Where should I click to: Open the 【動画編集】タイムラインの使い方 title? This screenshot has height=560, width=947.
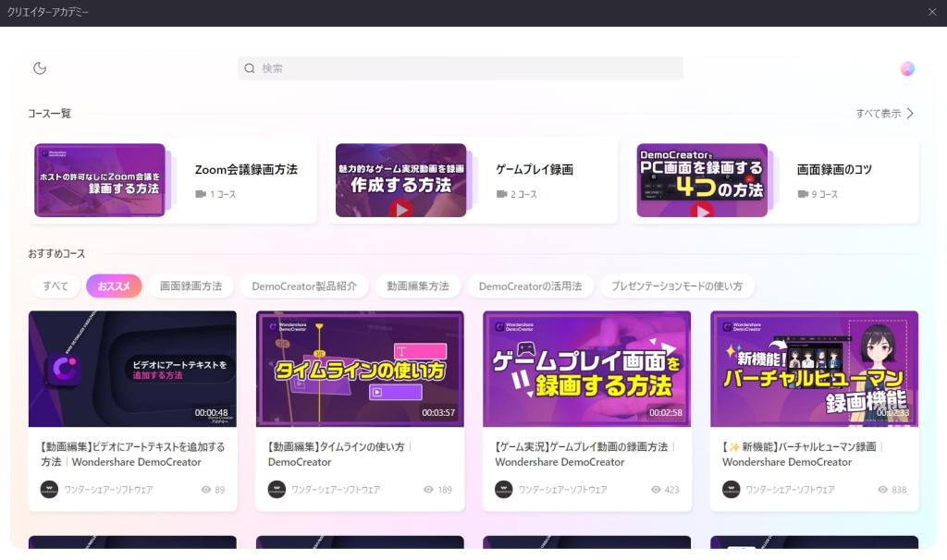(x=339, y=455)
